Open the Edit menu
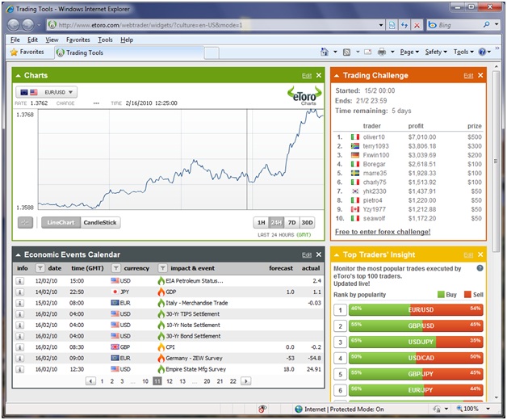 (32, 40)
